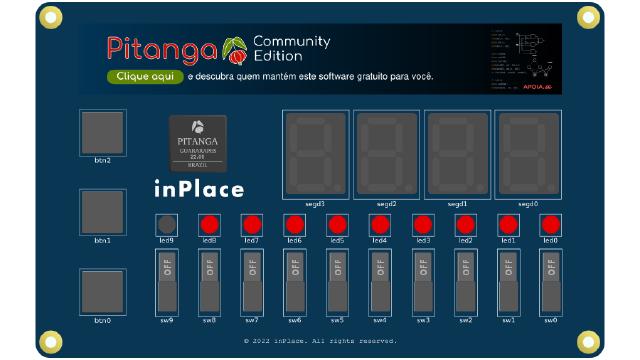This screenshot has width=640, height=360.
Task: Switch sw1 to on
Action: pos(509,282)
